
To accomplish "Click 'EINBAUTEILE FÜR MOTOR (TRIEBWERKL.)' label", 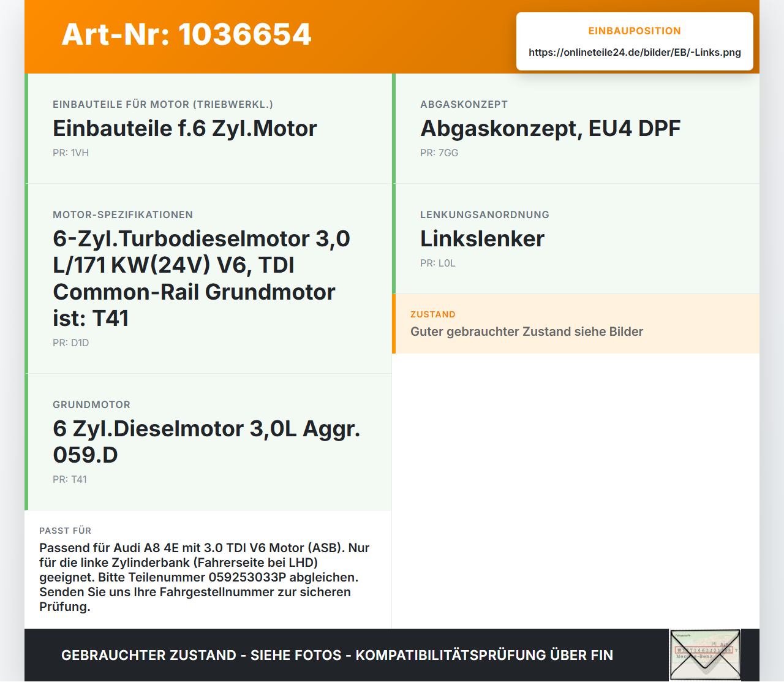I will [163, 105].
